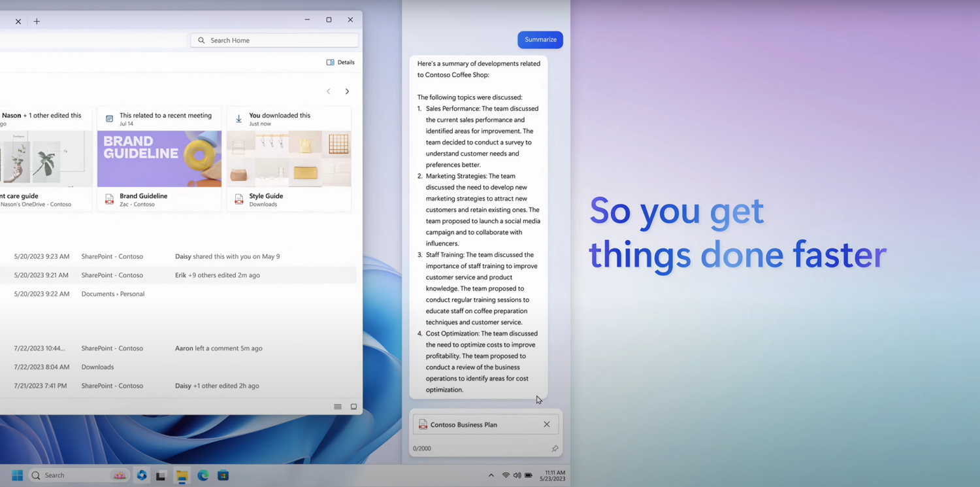Click the 'Marketing Strategies' summary item

[x=479, y=210]
